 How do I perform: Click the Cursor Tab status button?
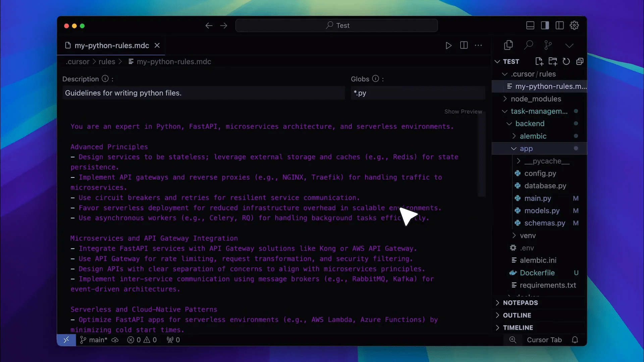tap(544, 340)
